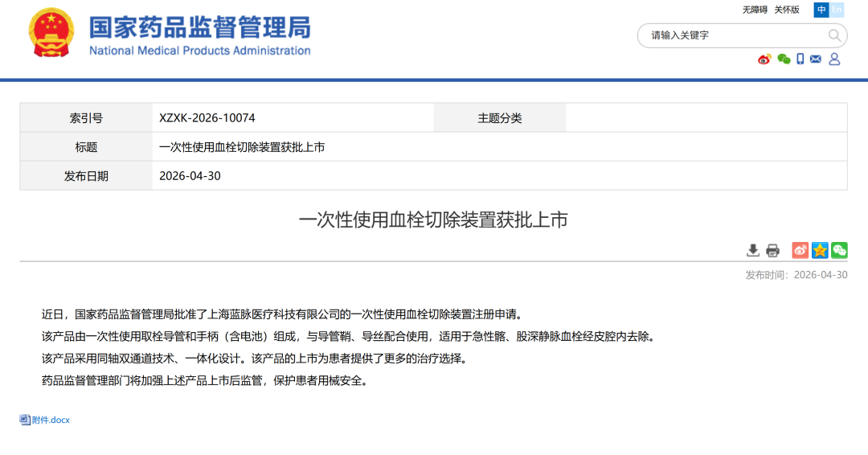Share article to WeChat green icon
The height and width of the screenshot is (455, 868).
pyautogui.click(x=839, y=250)
